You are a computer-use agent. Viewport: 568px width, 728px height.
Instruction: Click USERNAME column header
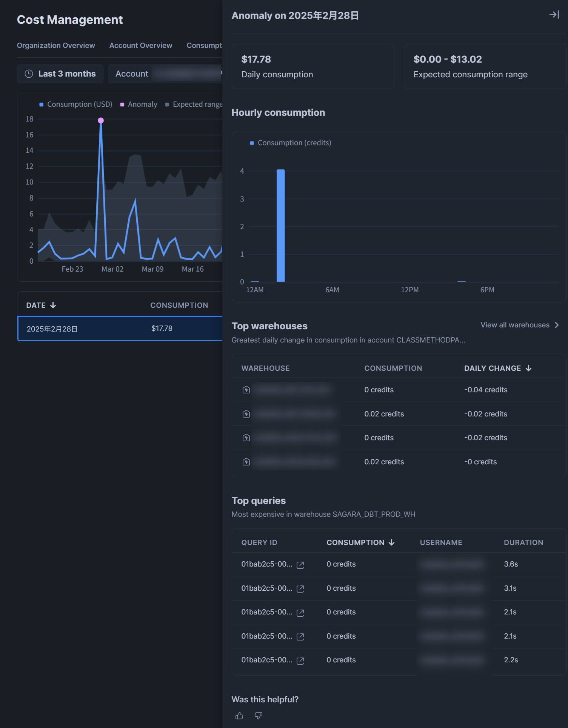coord(441,542)
